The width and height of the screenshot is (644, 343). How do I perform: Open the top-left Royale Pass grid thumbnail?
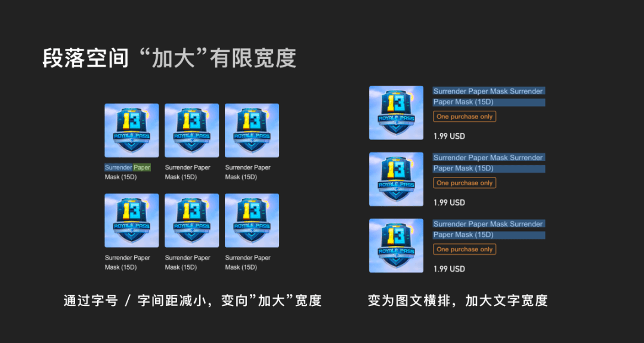click(x=131, y=130)
